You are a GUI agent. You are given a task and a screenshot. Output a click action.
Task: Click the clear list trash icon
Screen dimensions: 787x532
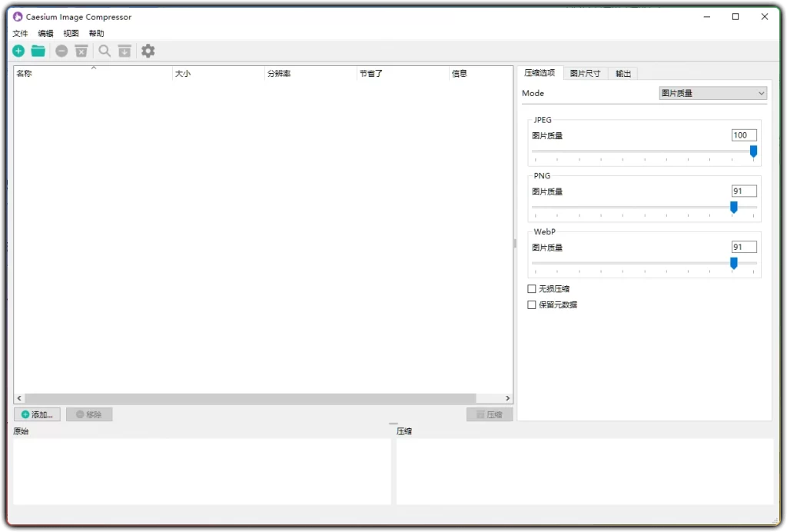click(81, 50)
